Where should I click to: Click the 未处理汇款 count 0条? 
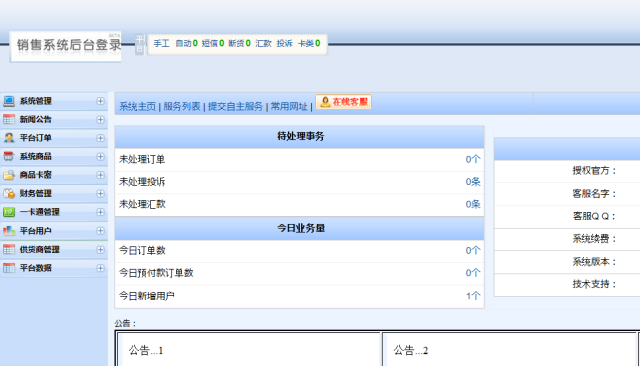tap(473, 204)
